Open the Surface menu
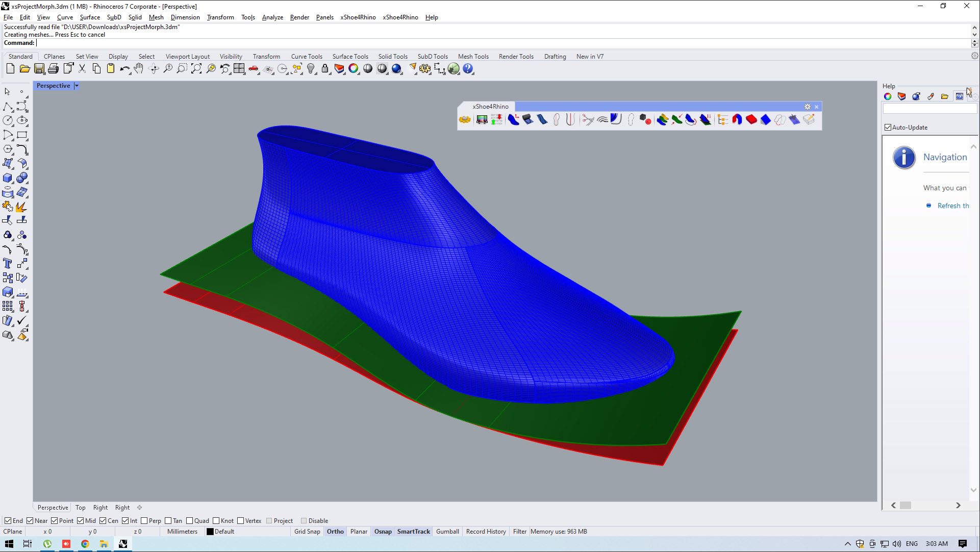This screenshot has height=552, width=980. (90, 17)
